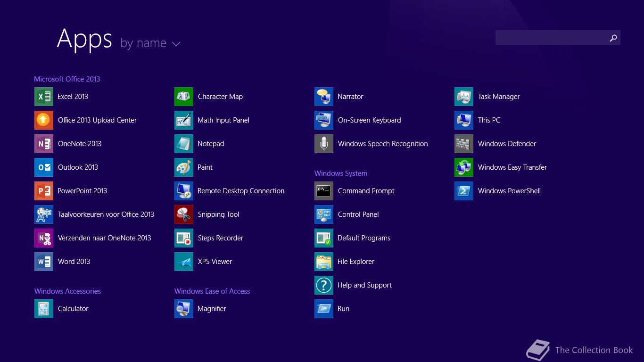Open the Steps Recorder icon
The height and width of the screenshot is (362, 644).
[184, 238]
